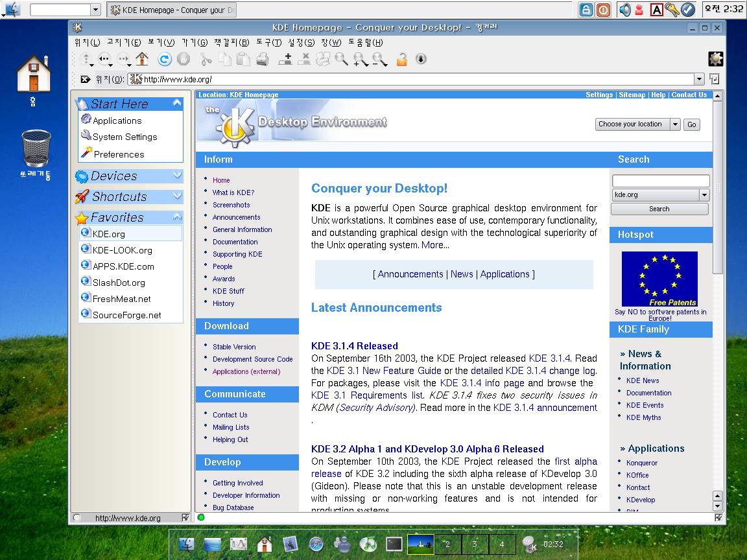Open the Home desktop icon
This screenshot has width=747, height=560.
(x=33, y=73)
